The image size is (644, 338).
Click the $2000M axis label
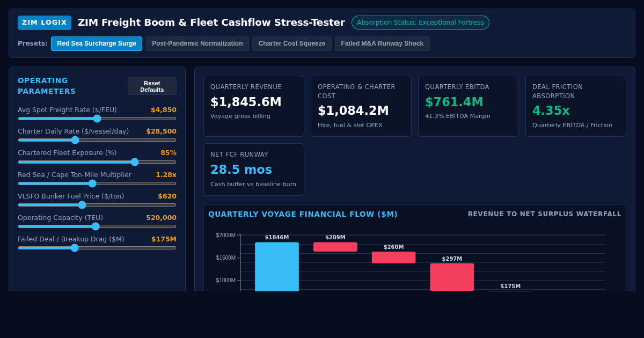pos(225,235)
